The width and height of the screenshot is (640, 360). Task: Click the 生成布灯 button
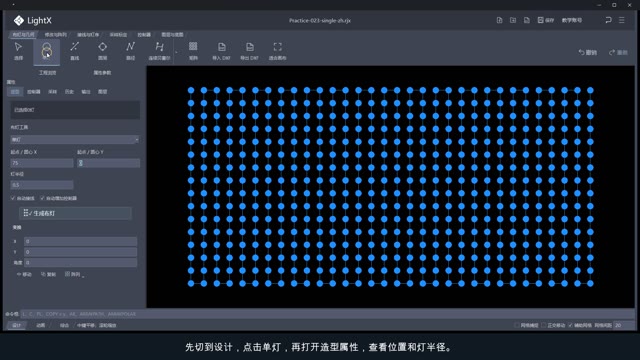[76, 213]
